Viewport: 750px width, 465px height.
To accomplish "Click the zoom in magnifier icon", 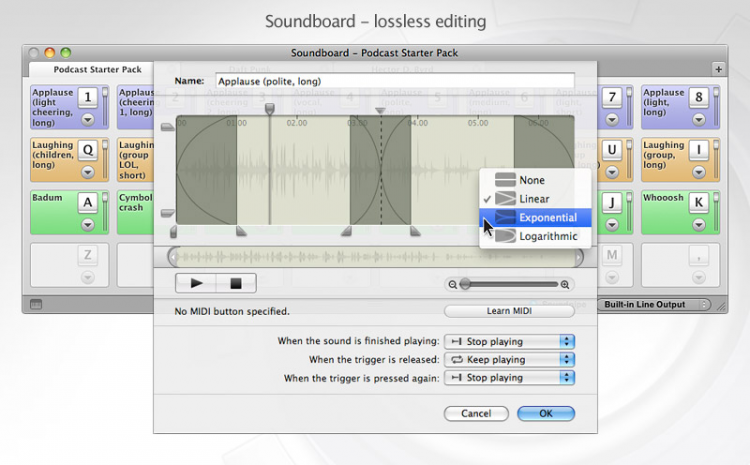I will click(578, 284).
